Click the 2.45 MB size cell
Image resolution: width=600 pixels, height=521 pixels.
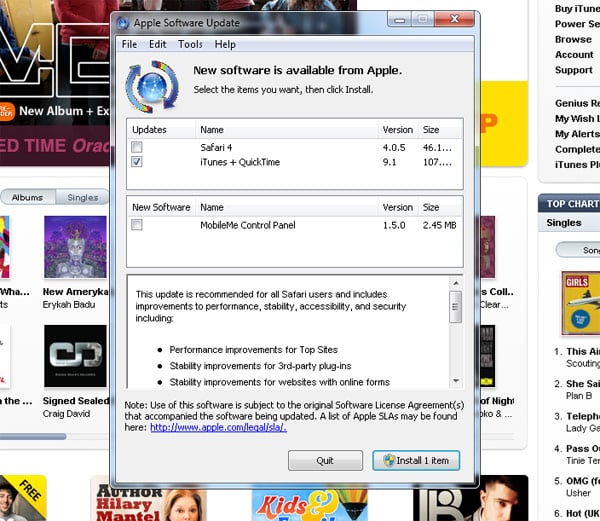pyautogui.click(x=439, y=225)
